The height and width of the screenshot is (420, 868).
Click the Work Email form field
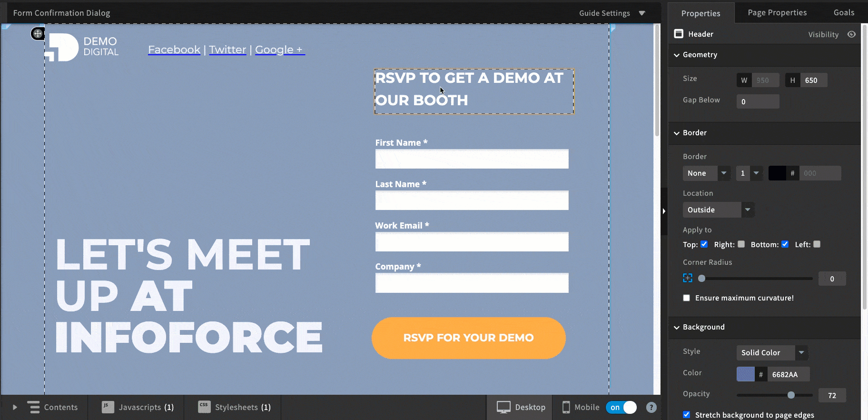pos(472,242)
